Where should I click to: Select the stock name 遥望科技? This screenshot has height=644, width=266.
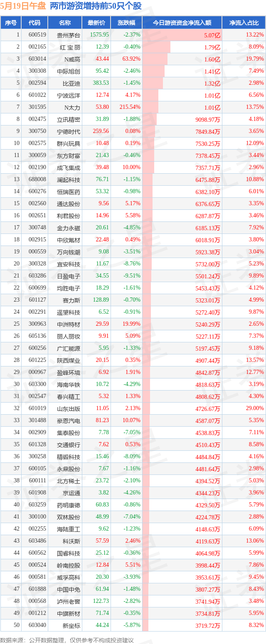coord(69,312)
